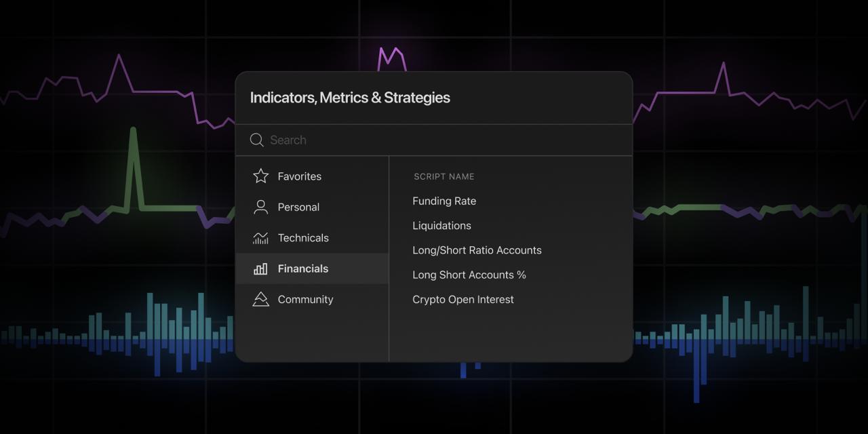Click the magnifying glass search icon

click(x=256, y=140)
